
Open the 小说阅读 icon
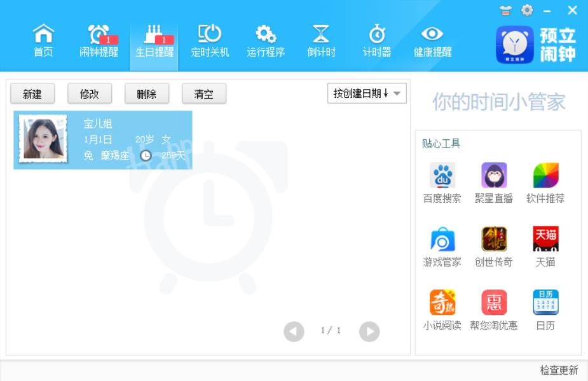[442, 303]
